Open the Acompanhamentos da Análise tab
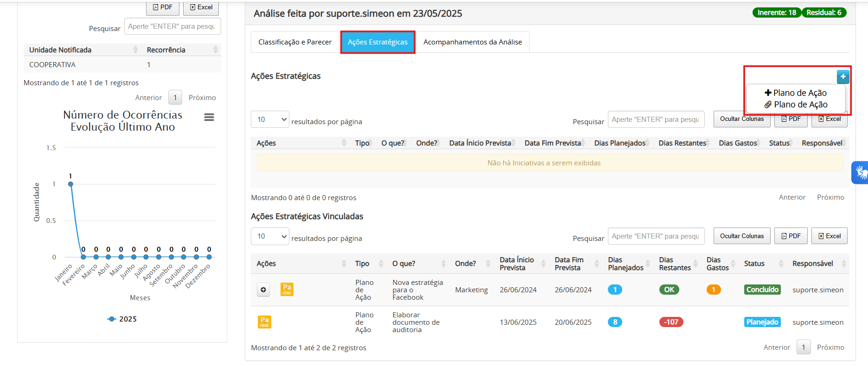The height and width of the screenshot is (372, 868). click(472, 42)
